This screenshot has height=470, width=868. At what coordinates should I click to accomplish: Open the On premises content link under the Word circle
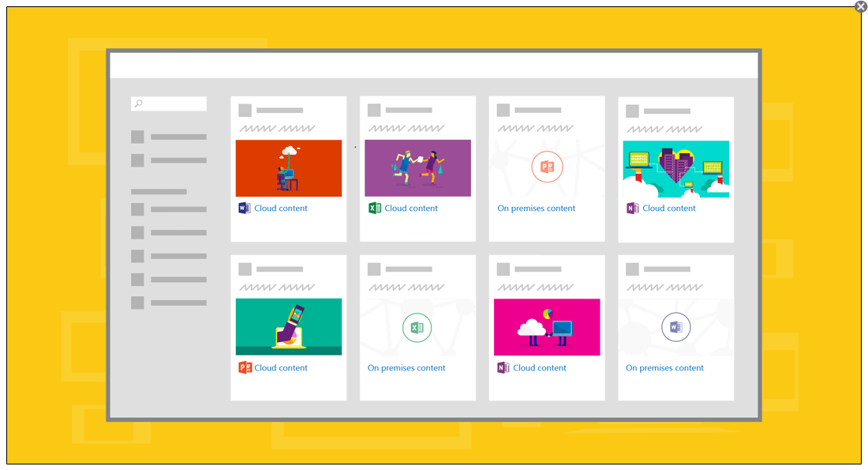coord(665,368)
